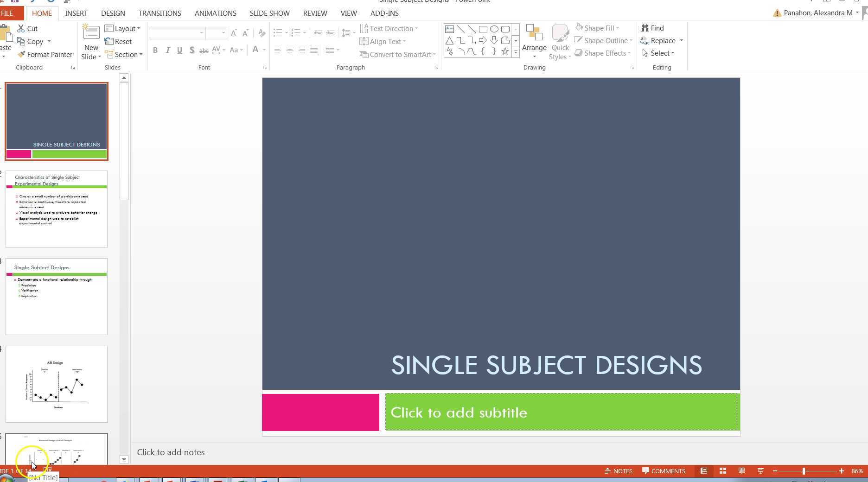Open the FILE menu
Screen dimensions: 868x482
pos(7,13)
